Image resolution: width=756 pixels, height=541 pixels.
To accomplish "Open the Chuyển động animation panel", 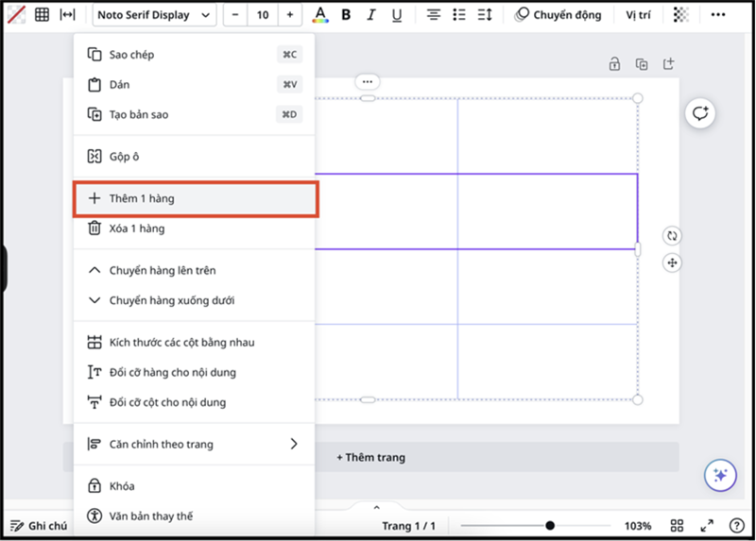I will point(558,15).
